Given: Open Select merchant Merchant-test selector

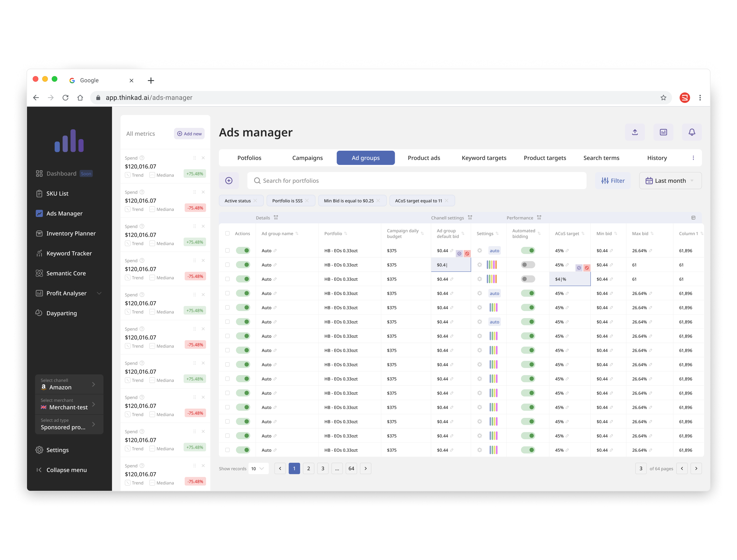Looking at the screenshot, I should 69,404.
